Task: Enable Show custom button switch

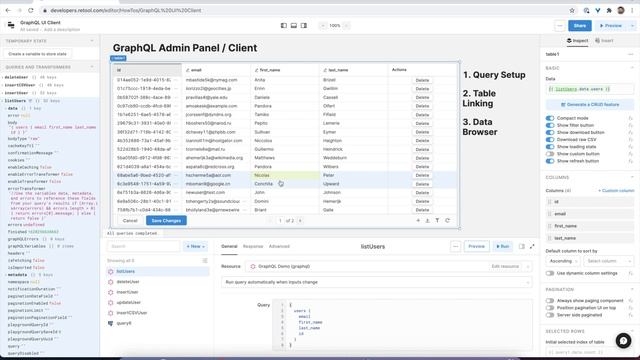Action: click(550, 154)
